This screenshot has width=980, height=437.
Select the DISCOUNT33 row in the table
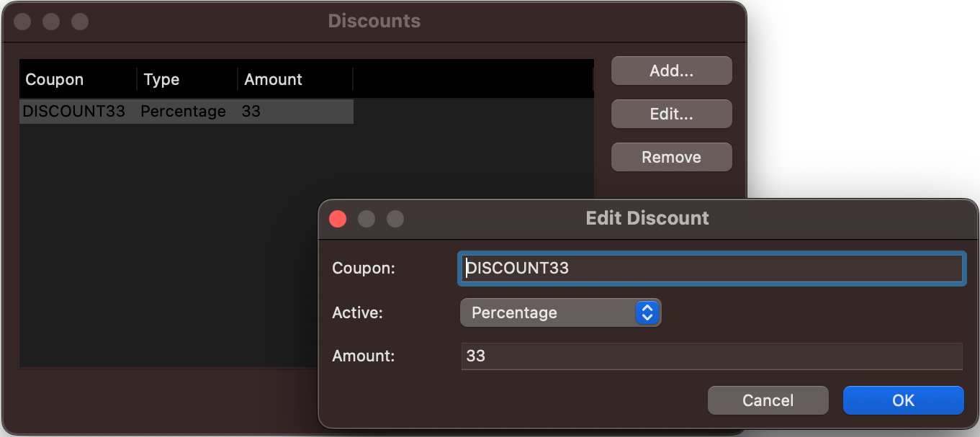point(186,112)
